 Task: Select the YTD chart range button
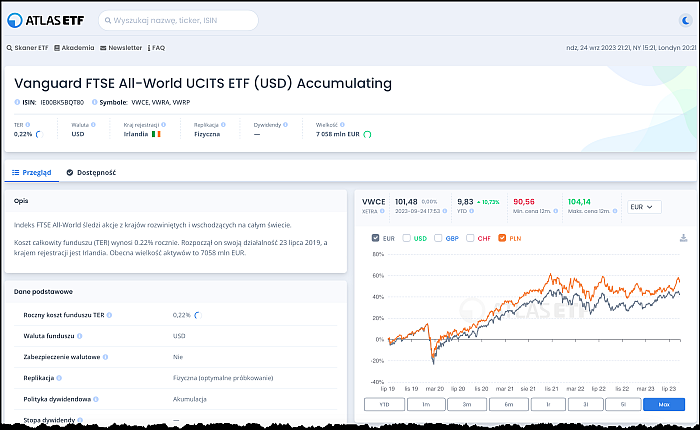(x=384, y=404)
